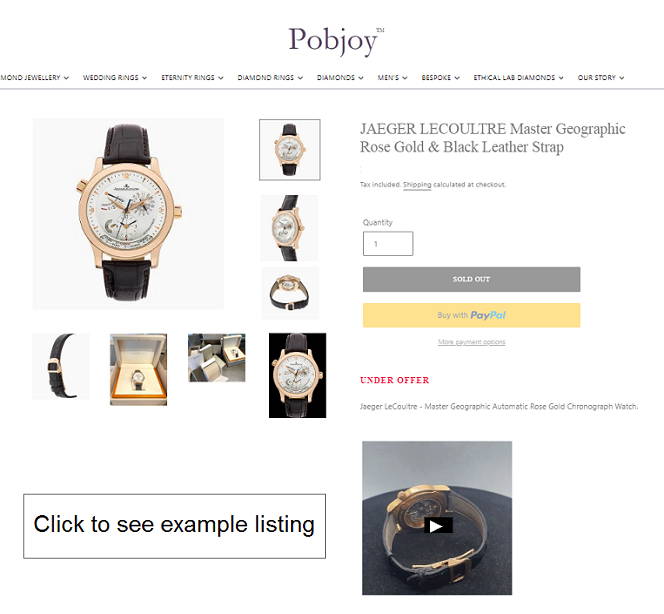Expand the Diamond Rings dropdown
The height and width of the screenshot is (614, 664).
point(270,77)
